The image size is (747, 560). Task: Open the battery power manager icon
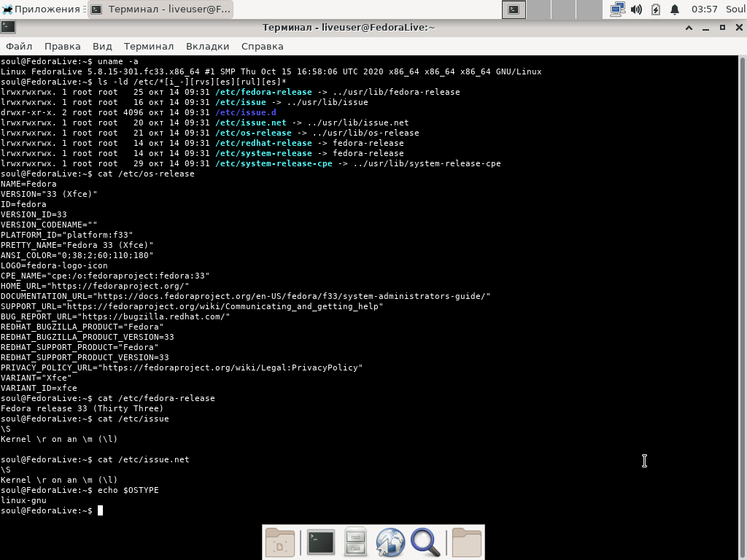point(656,9)
